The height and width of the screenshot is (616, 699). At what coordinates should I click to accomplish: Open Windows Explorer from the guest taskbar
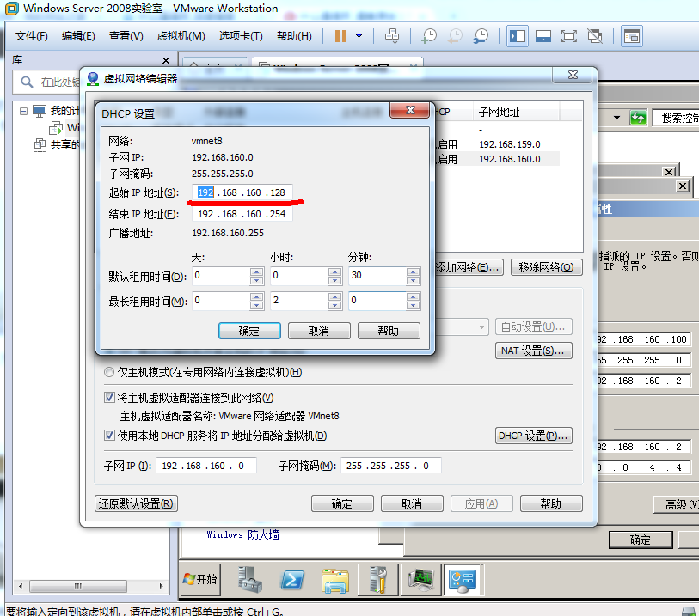(335, 581)
